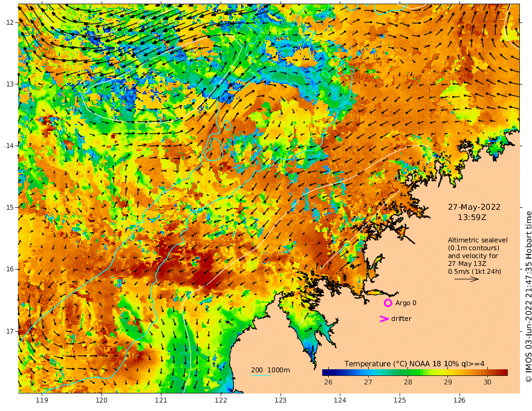Click the Temperature NOAA 18 colorbar title
Image resolution: width=532 pixels, height=411 pixels.
[414, 364]
